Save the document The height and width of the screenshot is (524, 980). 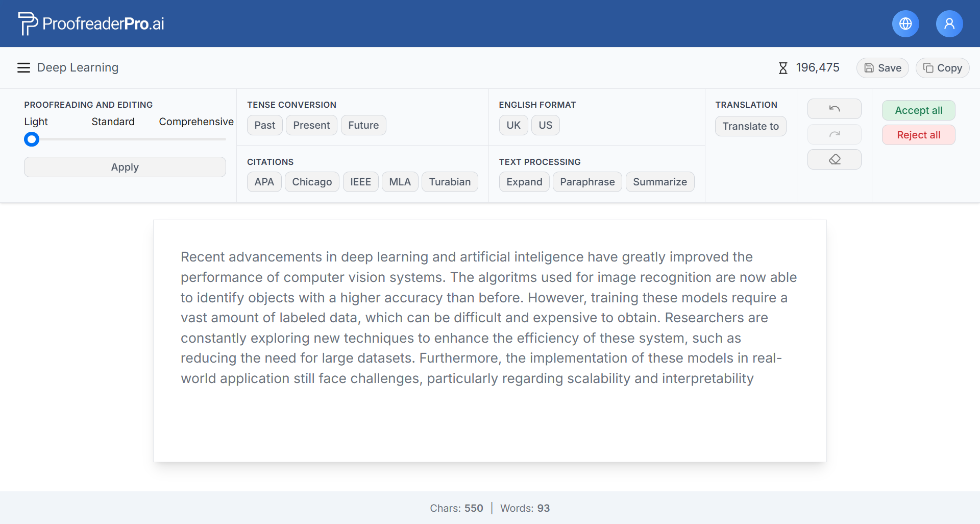(882, 68)
